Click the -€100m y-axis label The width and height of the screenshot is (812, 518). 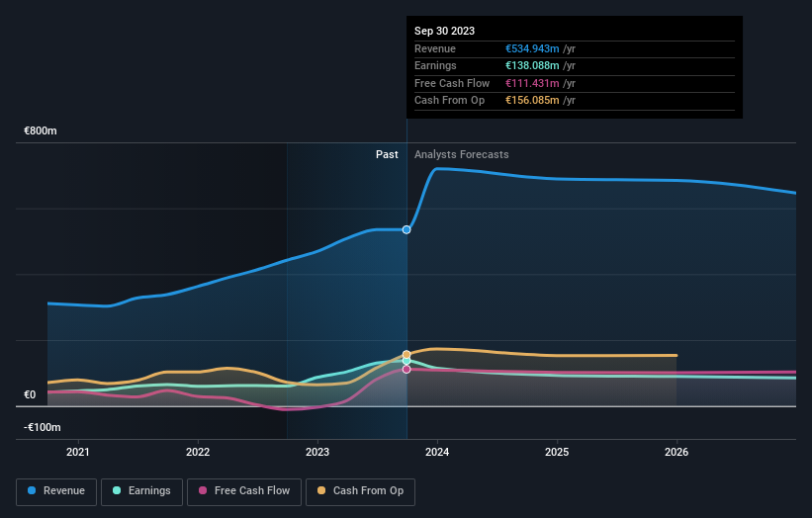tap(43, 427)
